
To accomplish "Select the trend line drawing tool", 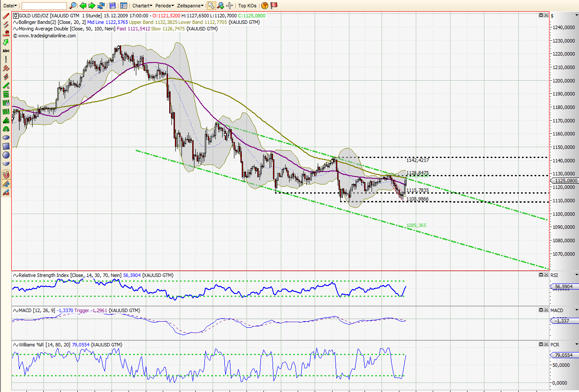I will click(6, 16).
